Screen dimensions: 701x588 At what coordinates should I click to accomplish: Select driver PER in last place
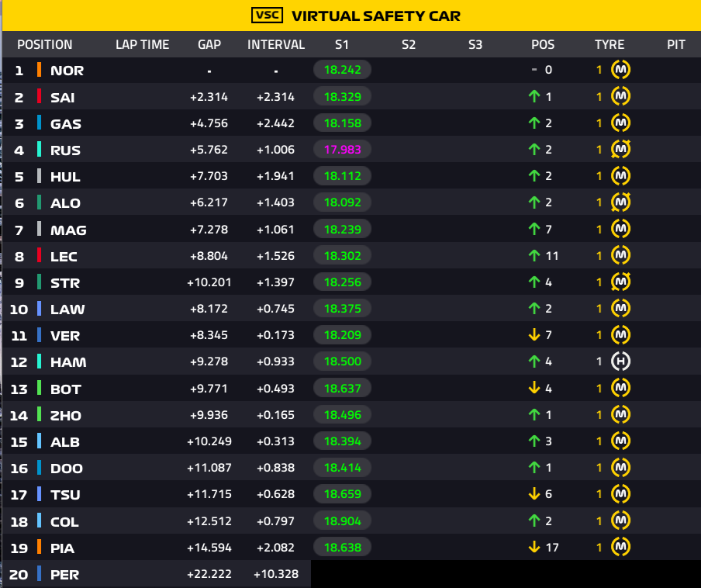(65, 575)
